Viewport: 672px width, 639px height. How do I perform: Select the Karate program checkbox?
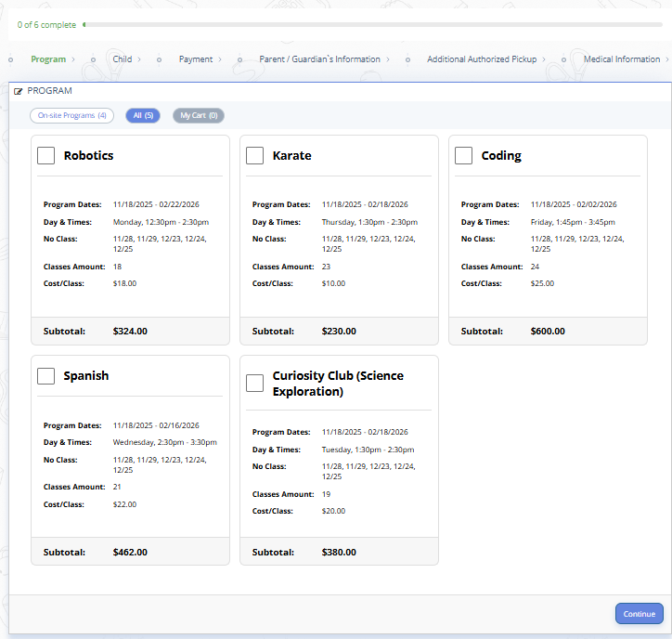click(254, 155)
